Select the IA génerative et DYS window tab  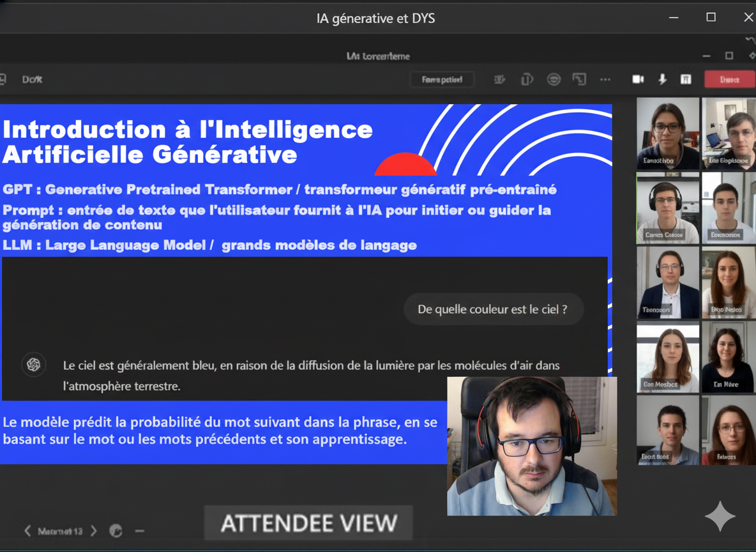(375, 18)
